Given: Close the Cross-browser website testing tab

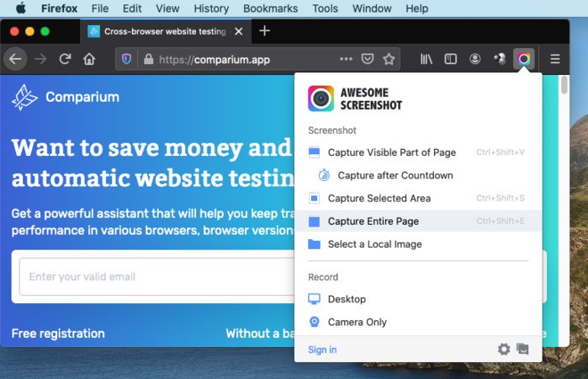Looking at the screenshot, I should coord(239,31).
